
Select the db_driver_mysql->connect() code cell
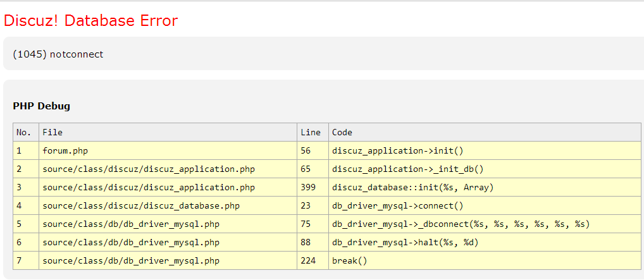(398, 206)
